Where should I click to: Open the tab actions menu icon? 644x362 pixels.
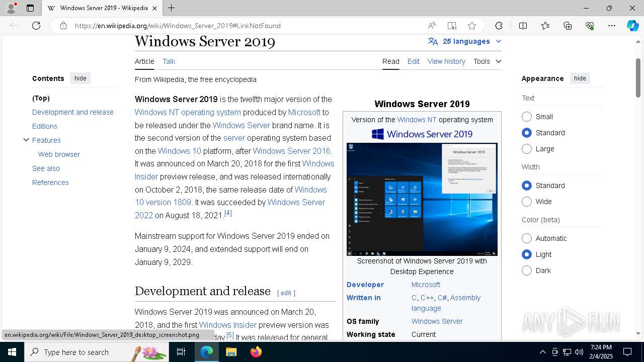(30, 8)
